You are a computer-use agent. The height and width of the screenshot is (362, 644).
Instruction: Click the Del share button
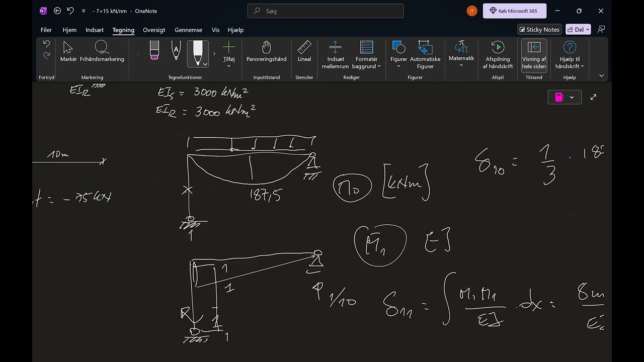coord(578,30)
